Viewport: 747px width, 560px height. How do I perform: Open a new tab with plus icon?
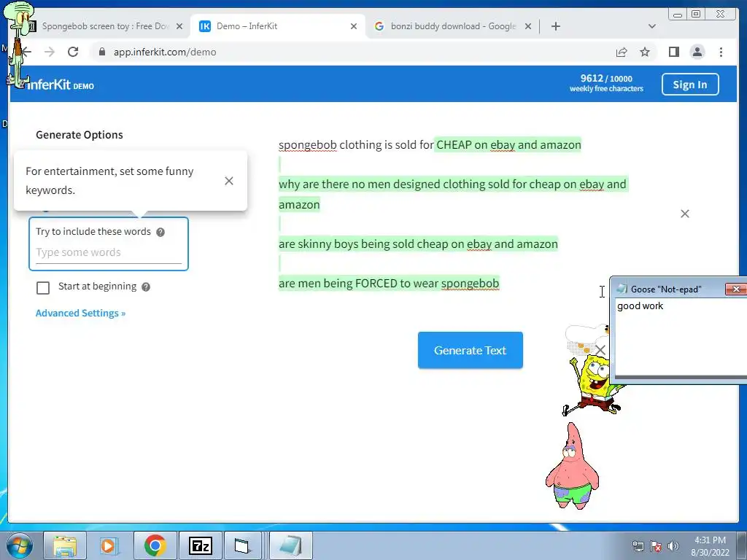[555, 26]
